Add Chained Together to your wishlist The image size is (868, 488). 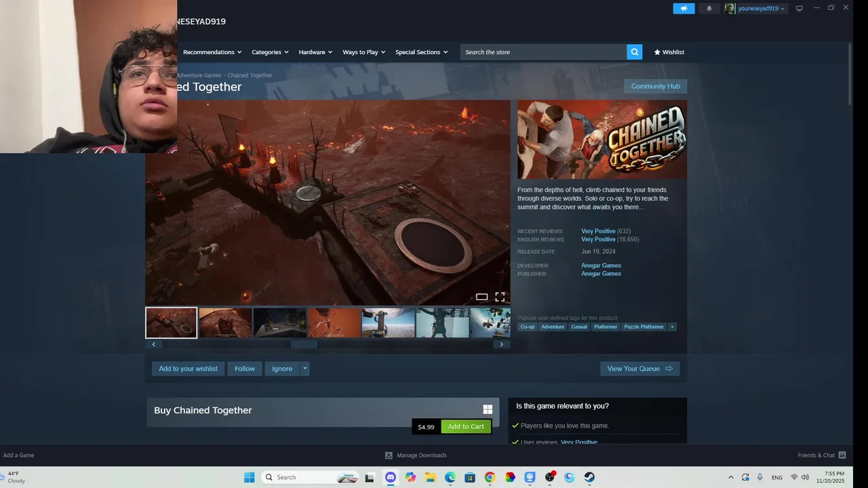188,369
